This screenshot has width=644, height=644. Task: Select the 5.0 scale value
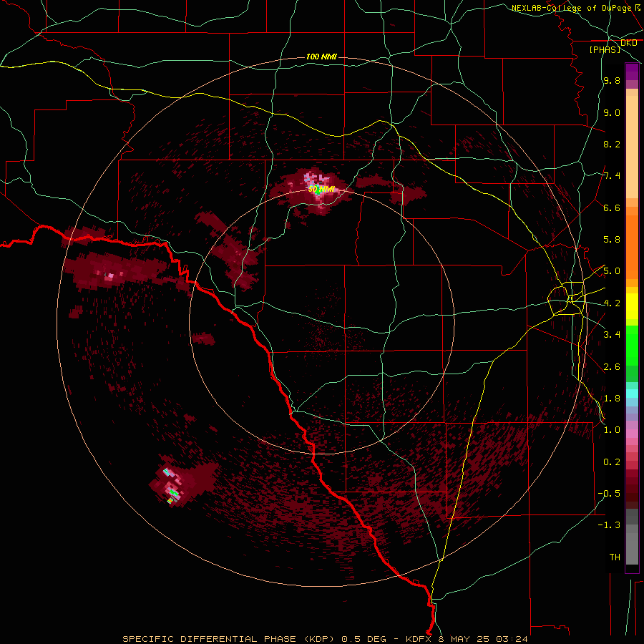612,271
